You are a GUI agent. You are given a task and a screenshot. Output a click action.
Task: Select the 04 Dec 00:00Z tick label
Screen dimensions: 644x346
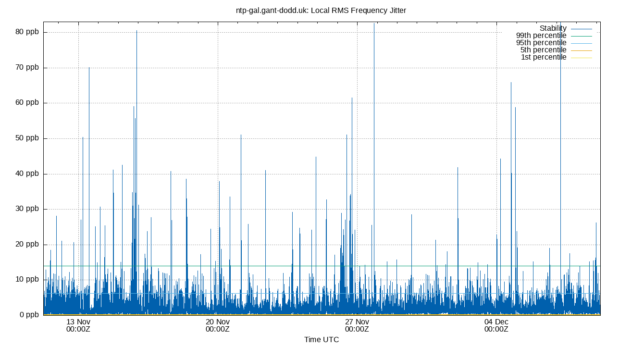496,326
